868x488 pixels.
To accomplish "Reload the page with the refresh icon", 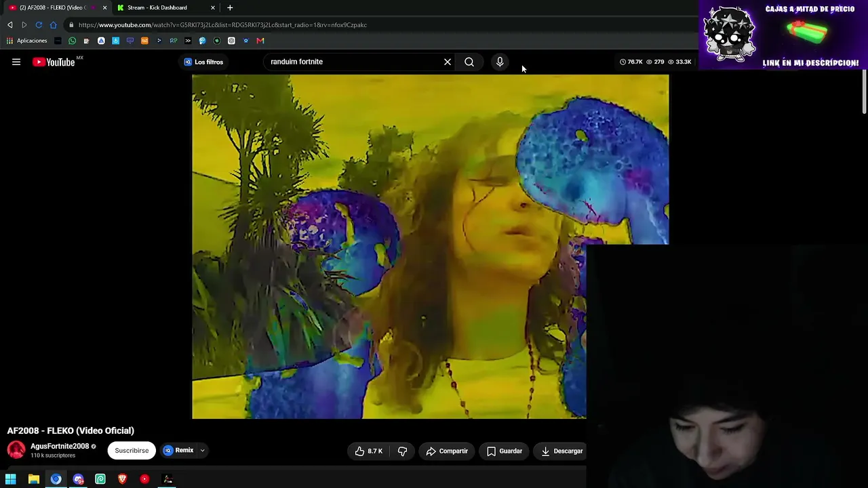I will pyautogui.click(x=39, y=25).
